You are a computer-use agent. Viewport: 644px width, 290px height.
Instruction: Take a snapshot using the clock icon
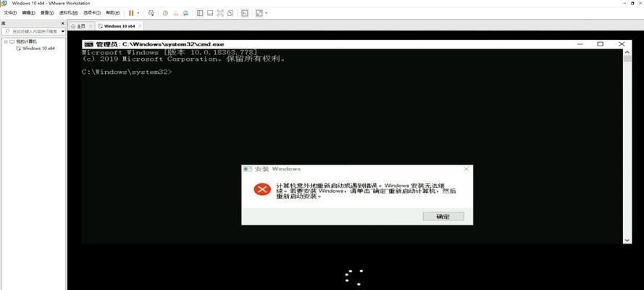click(x=165, y=13)
